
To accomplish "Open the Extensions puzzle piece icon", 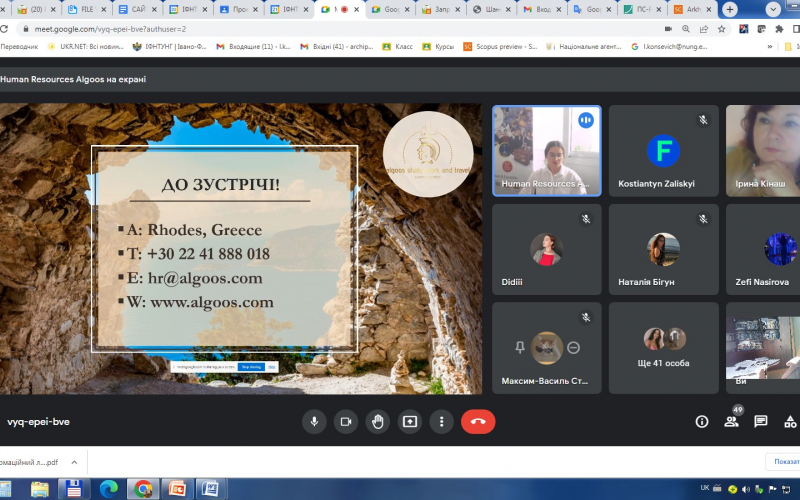I will tap(779, 29).
